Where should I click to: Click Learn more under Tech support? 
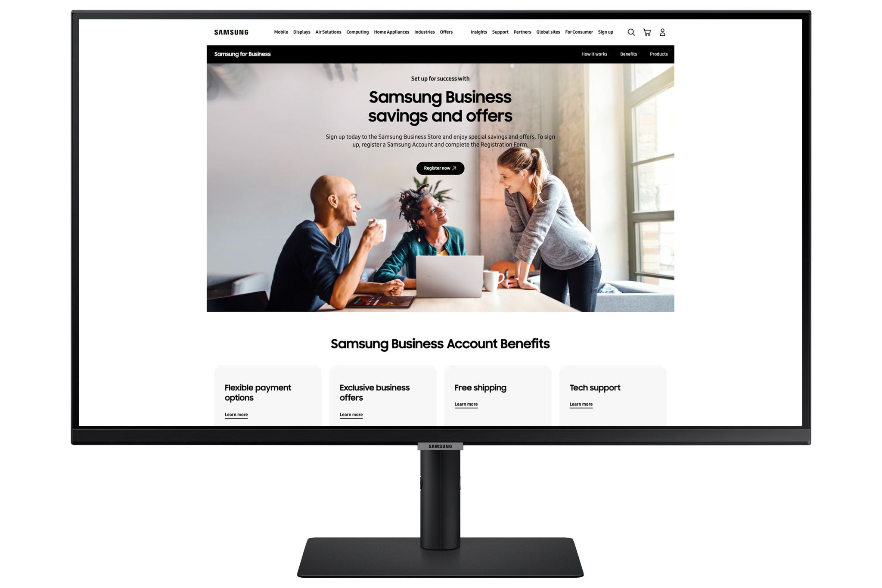coord(580,404)
